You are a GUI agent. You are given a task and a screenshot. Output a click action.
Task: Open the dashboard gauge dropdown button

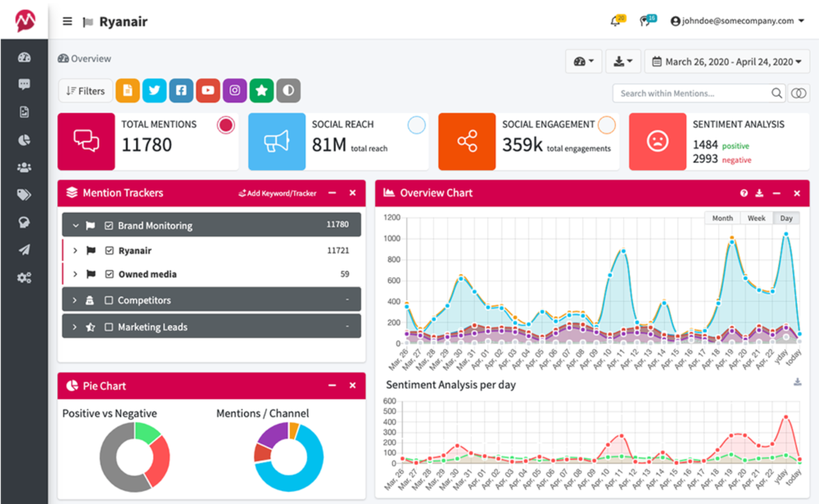(584, 61)
